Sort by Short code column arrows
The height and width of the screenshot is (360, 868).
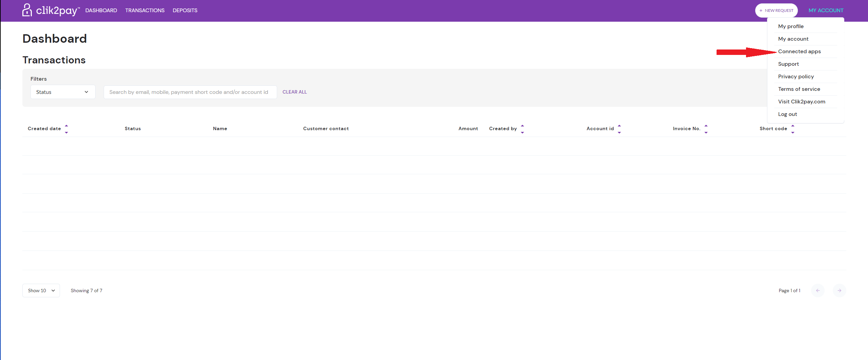792,129
